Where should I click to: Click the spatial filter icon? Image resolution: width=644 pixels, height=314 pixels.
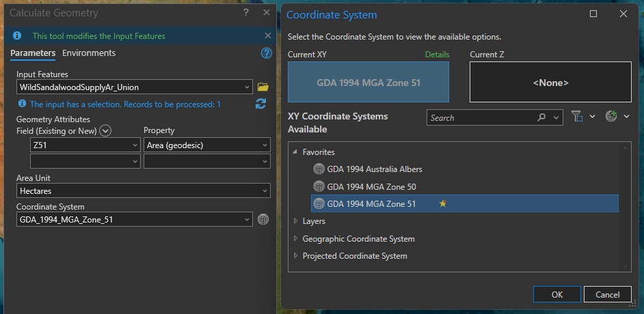click(x=577, y=117)
